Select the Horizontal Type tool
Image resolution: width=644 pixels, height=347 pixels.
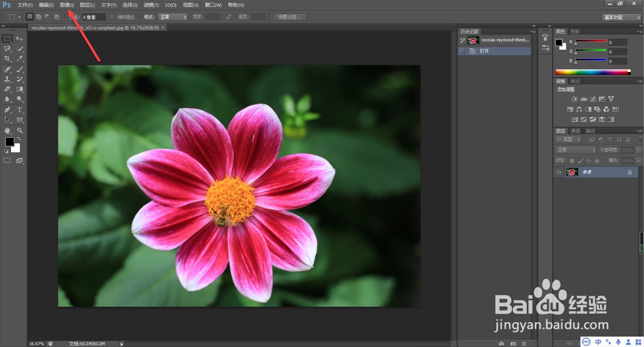point(19,109)
